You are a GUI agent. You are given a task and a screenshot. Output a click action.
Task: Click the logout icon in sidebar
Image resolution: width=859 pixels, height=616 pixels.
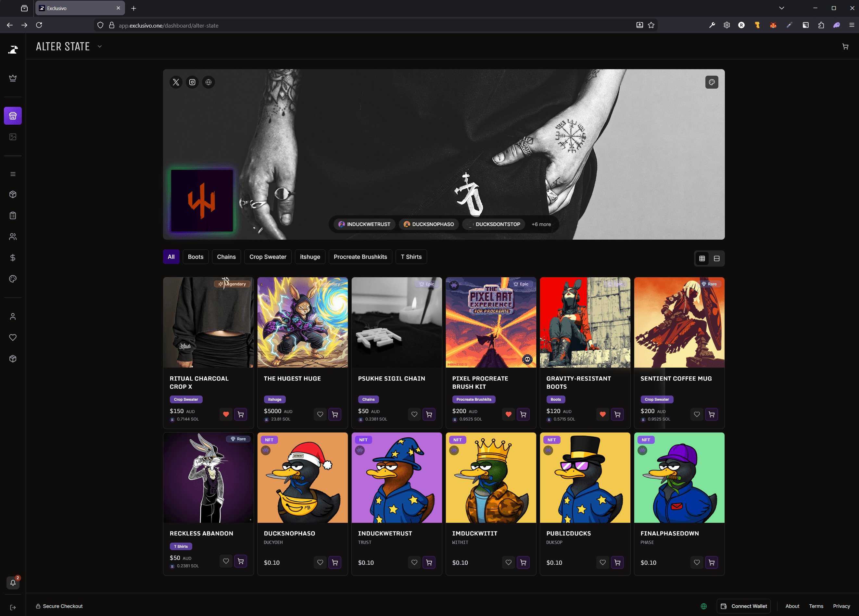[13, 607]
